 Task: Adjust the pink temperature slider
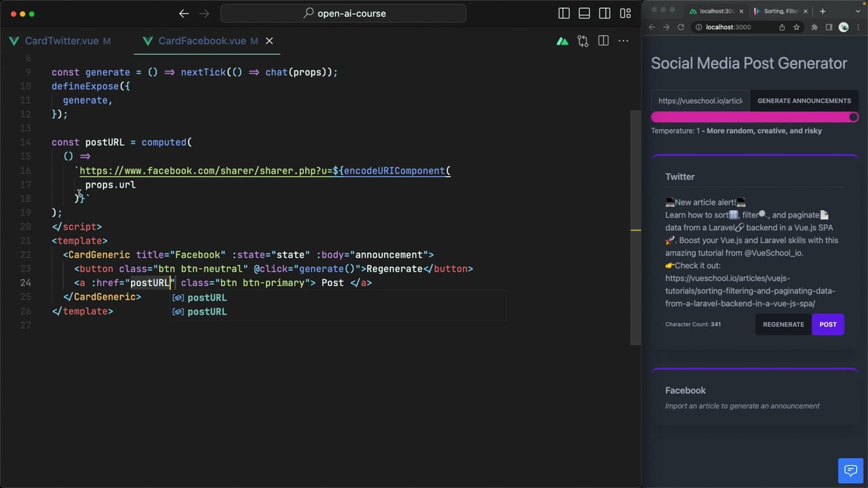tap(755, 117)
